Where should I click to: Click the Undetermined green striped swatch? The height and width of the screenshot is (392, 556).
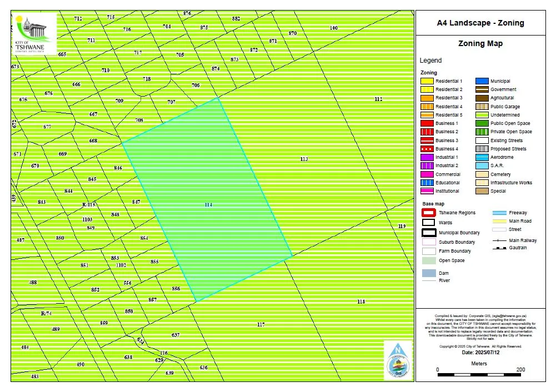pyautogui.click(x=482, y=115)
